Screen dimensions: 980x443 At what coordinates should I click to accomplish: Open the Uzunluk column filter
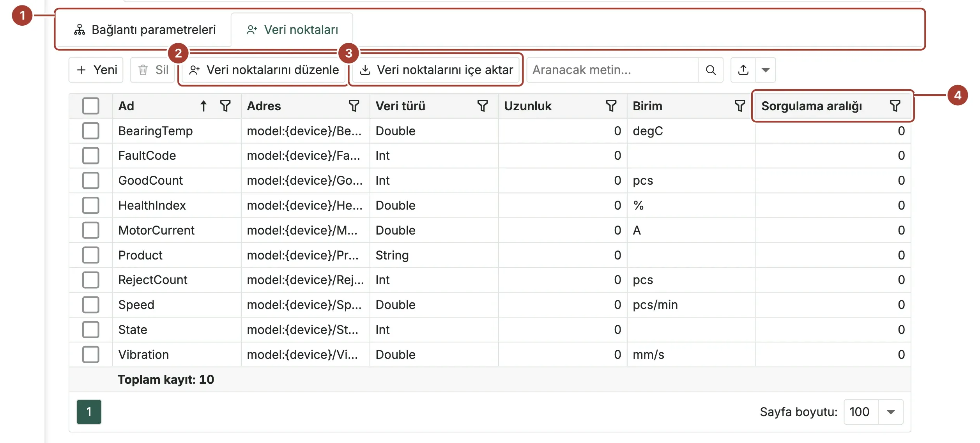(611, 106)
